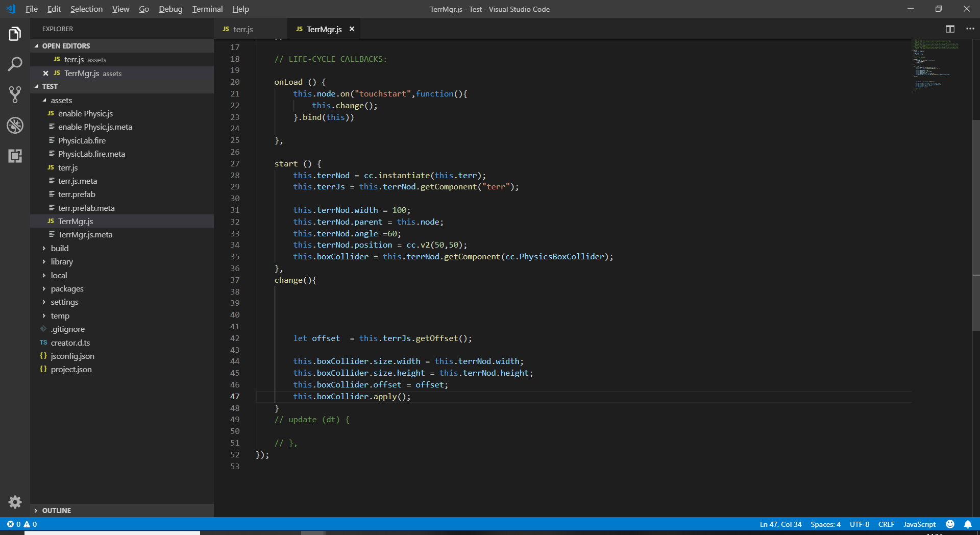The height and width of the screenshot is (535, 980).
Task: Click the Split Editor icon
Action: pyautogui.click(x=950, y=29)
